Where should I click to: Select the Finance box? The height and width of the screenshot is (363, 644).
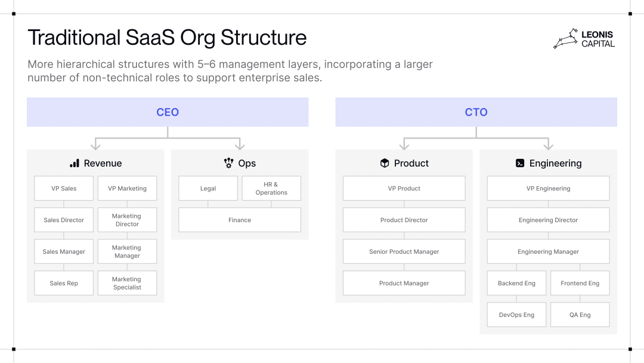[x=240, y=220]
